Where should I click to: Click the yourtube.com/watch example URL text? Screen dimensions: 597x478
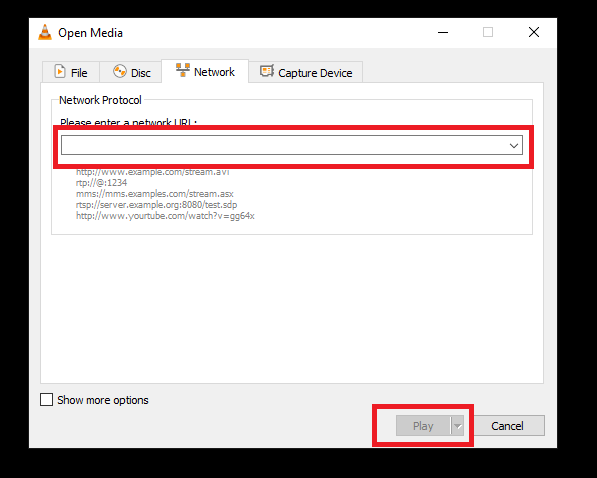(165, 216)
